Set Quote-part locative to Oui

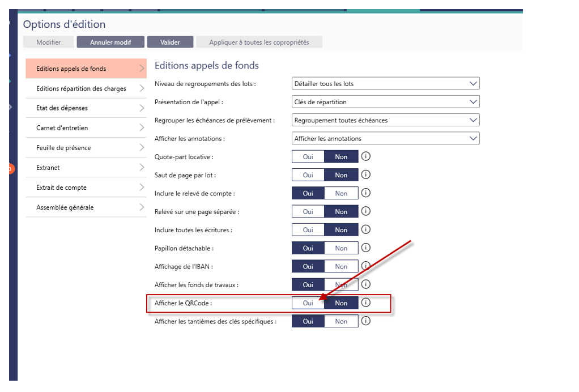(308, 157)
